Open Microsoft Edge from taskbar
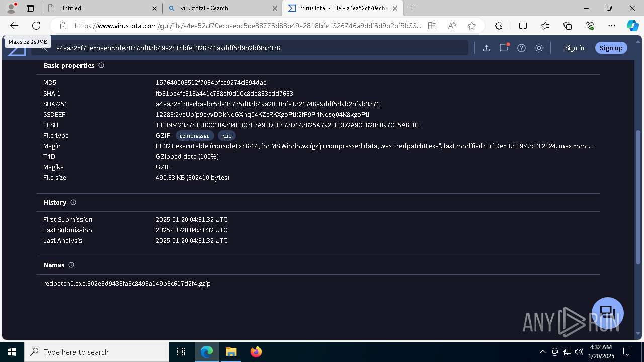 (207, 352)
